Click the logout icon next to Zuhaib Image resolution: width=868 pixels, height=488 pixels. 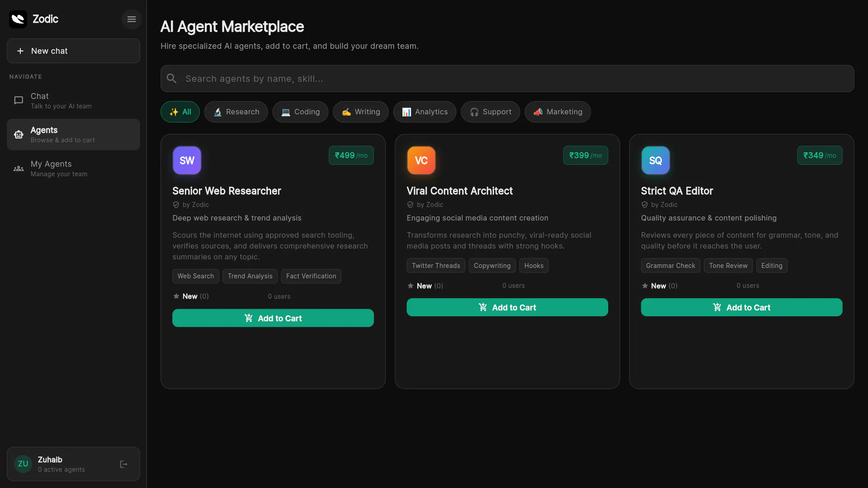click(x=123, y=464)
